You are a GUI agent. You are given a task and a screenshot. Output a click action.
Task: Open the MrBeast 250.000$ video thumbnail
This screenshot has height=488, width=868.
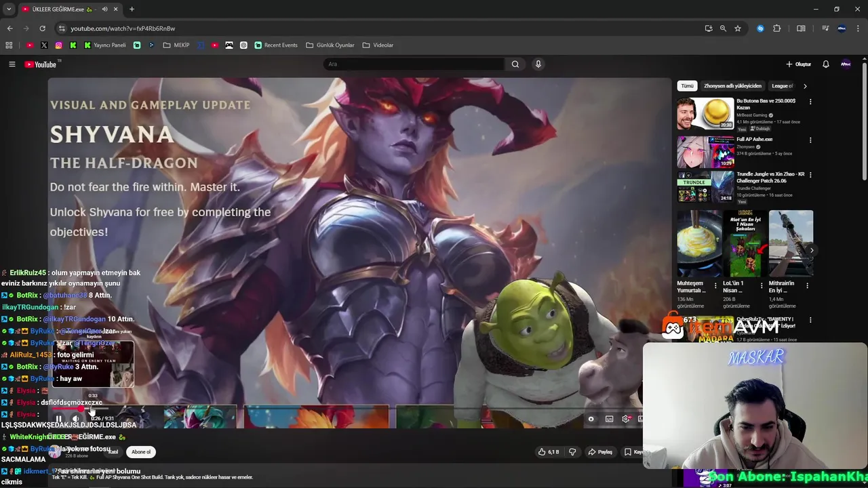[705, 114]
